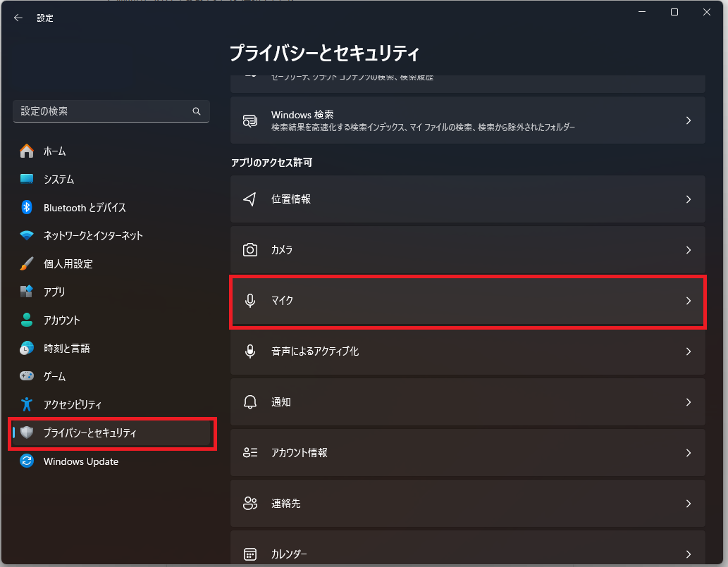Open カメラ permission settings

[467, 249]
